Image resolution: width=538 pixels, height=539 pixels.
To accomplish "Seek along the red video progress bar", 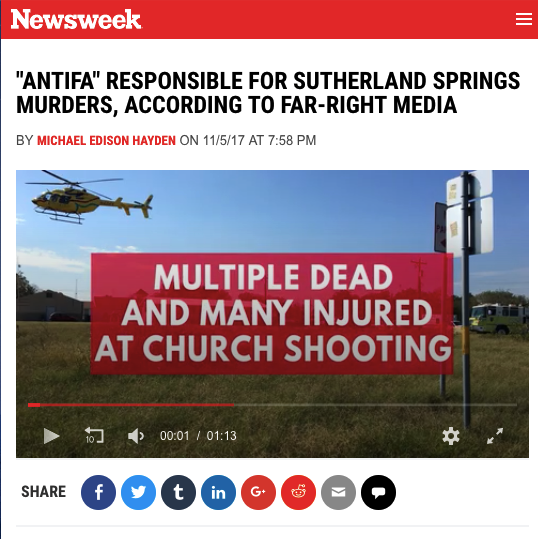I will (x=272, y=405).
